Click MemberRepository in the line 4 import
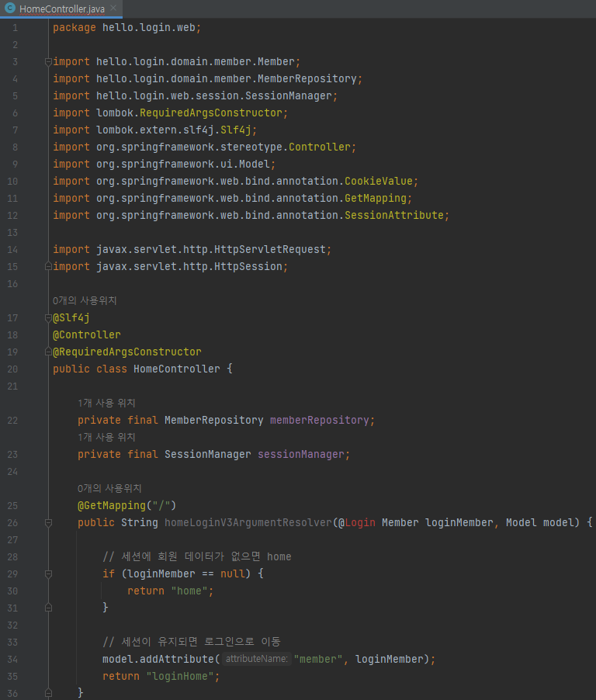The image size is (596, 700). [x=307, y=78]
